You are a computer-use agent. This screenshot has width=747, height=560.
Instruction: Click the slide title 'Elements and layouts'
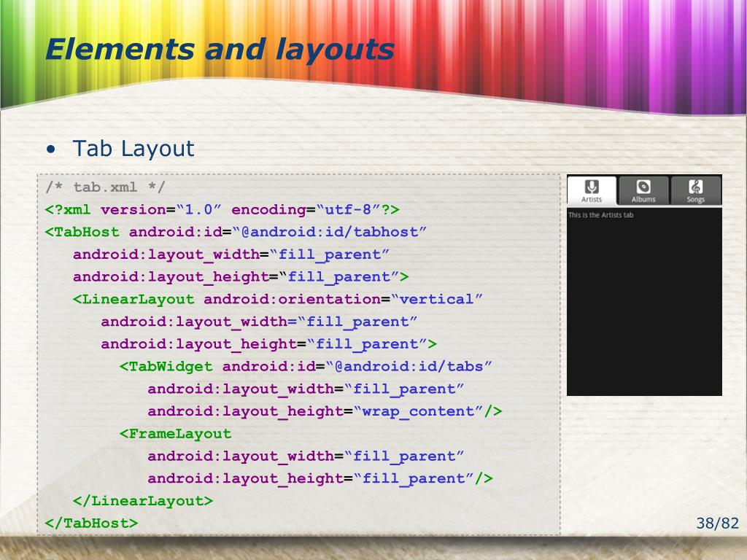pos(220,50)
